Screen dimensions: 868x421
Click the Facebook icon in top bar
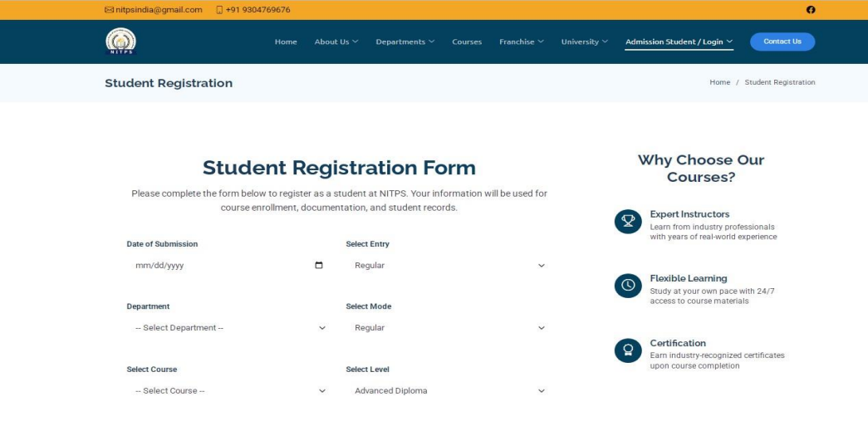tap(811, 10)
